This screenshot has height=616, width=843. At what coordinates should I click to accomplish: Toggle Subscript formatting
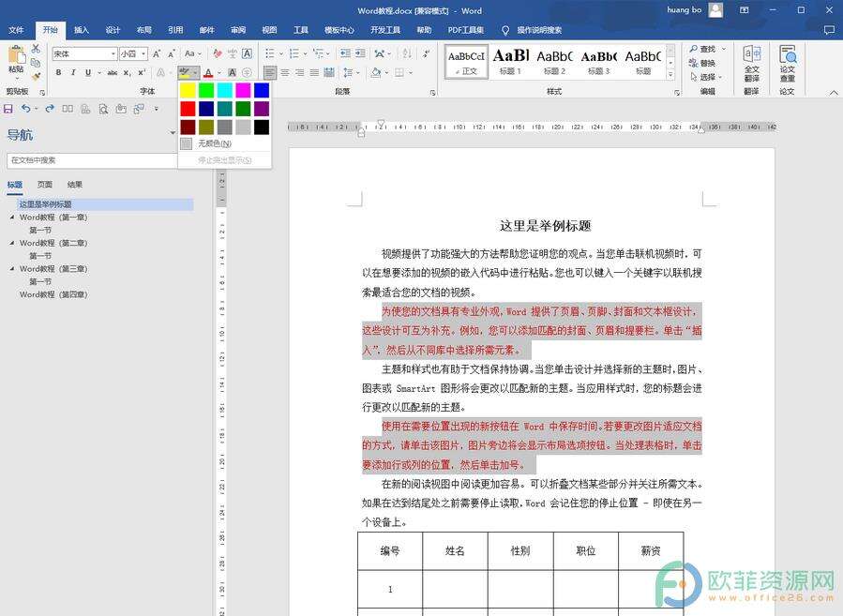click(127, 72)
